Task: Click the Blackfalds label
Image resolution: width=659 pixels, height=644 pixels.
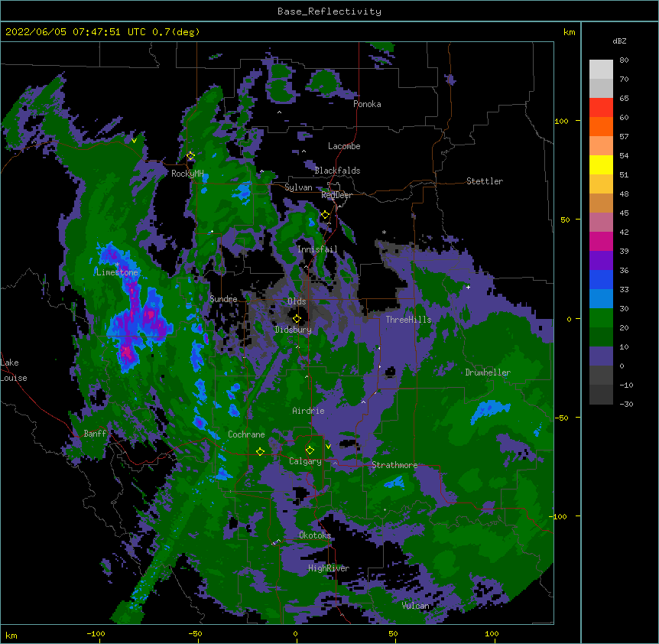Action: click(x=337, y=171)
